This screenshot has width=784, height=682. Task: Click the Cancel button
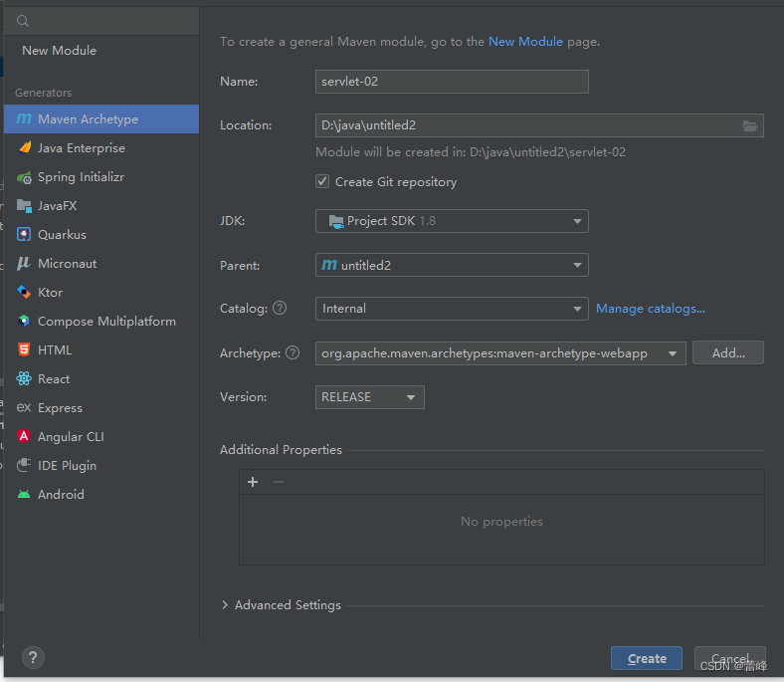[730, 658]
